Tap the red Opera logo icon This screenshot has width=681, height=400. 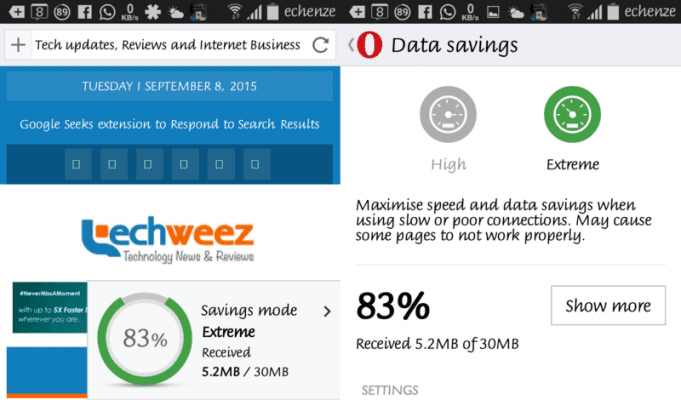pos(370,45)
